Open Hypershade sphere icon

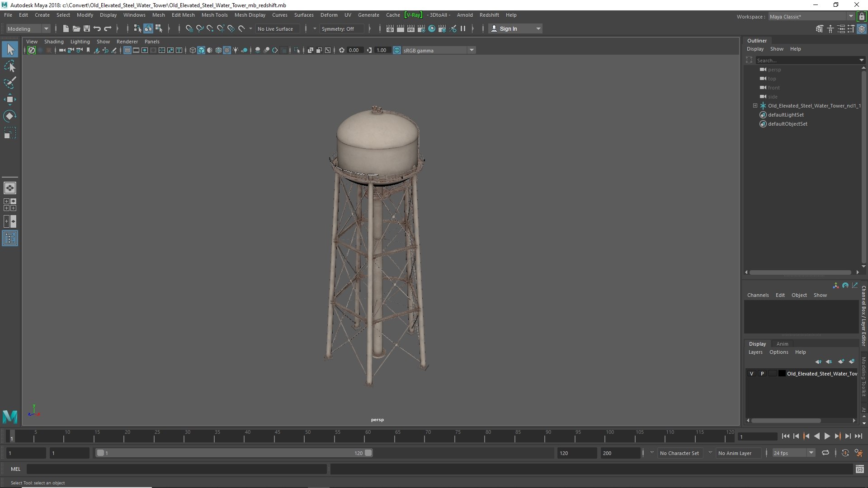pyautogui.click(x=432, y=28)
